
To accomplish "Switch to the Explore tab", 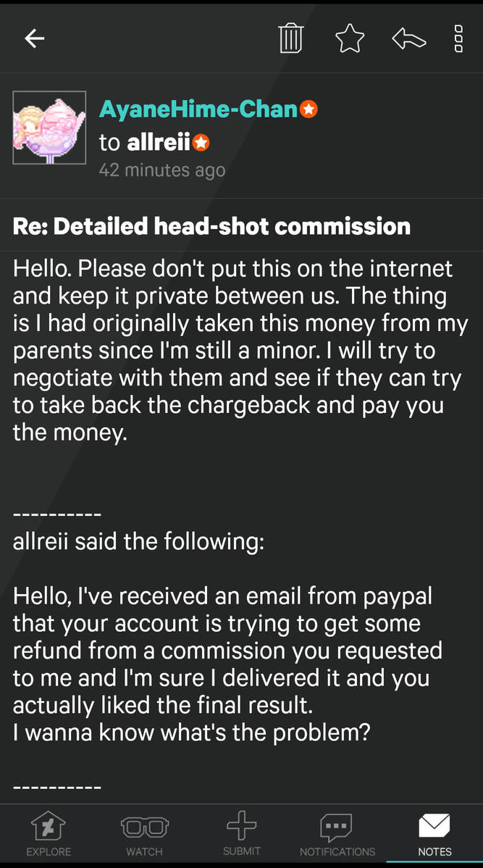I will coord(48,833).
